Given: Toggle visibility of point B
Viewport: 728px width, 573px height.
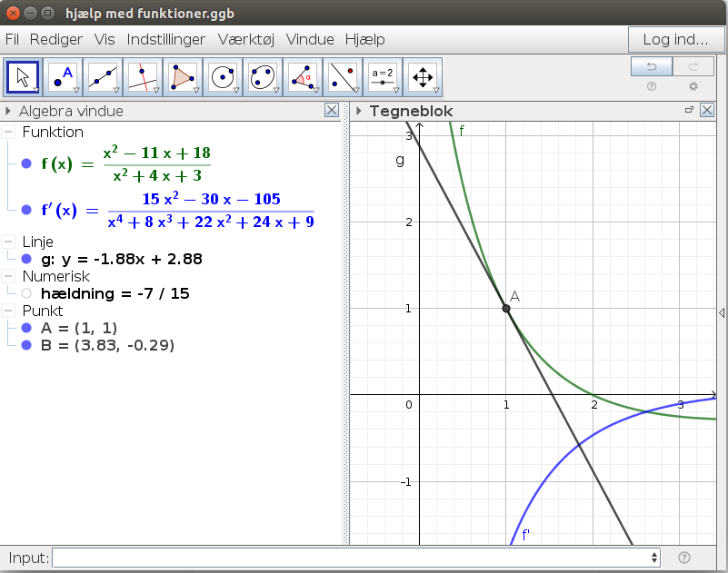Looking at the screenshot, I should 26,345.
